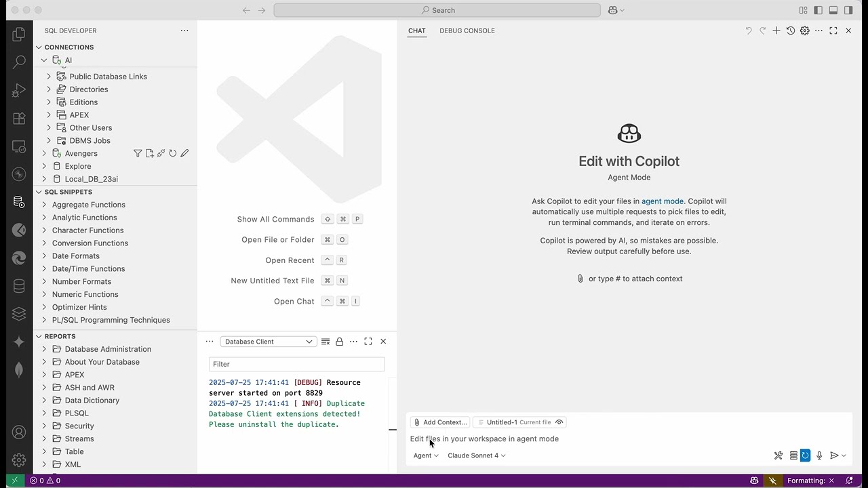Select the Local_DB_23ai connection
The image size is (868, 488).
click(x=92, y=179)
